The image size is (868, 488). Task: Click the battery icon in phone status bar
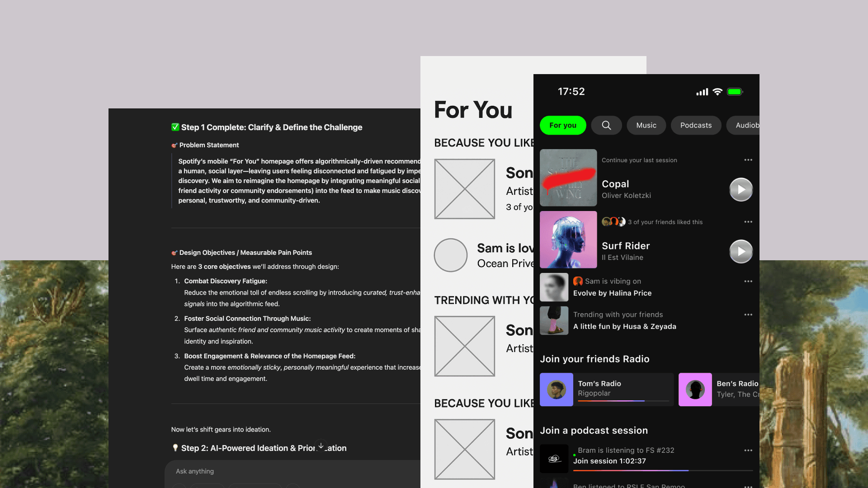[735, 92]
